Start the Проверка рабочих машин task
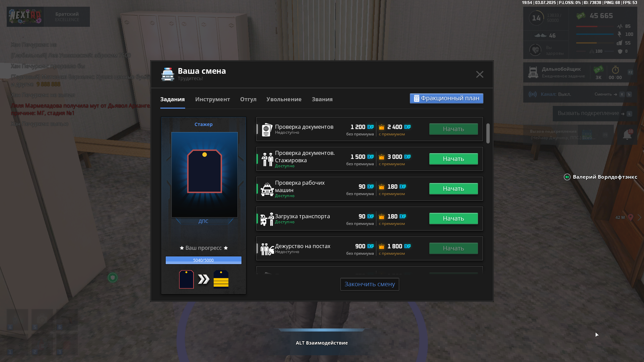The height and width of the screenshot is (362, 644). (453, 189)
